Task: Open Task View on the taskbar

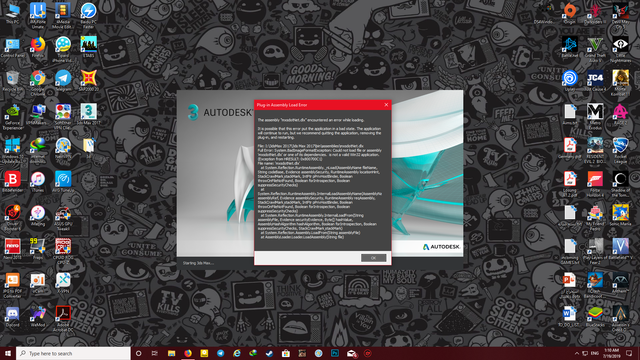Action: (x=155, y=353)
